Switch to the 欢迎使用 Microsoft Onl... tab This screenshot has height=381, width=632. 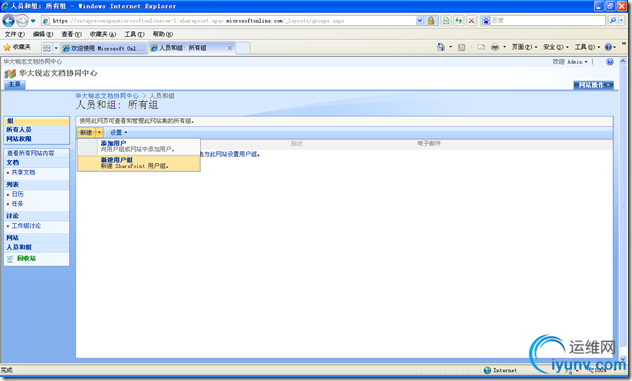tap(104, 48)
